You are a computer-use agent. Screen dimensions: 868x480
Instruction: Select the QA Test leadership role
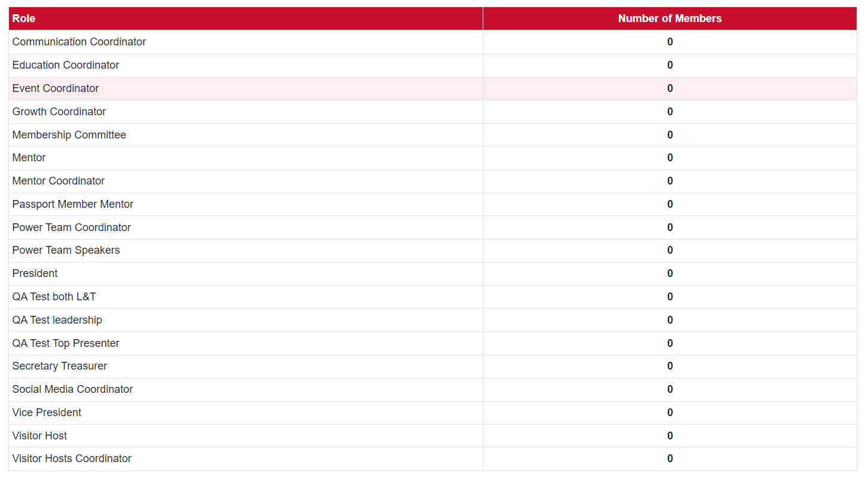(57, 320)
